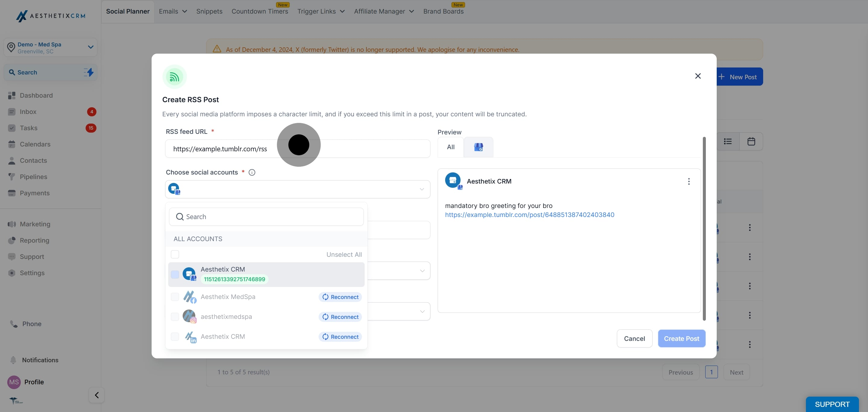Click the Cancel button
This screenshot has width=868, height=412.
coord(634,338)
